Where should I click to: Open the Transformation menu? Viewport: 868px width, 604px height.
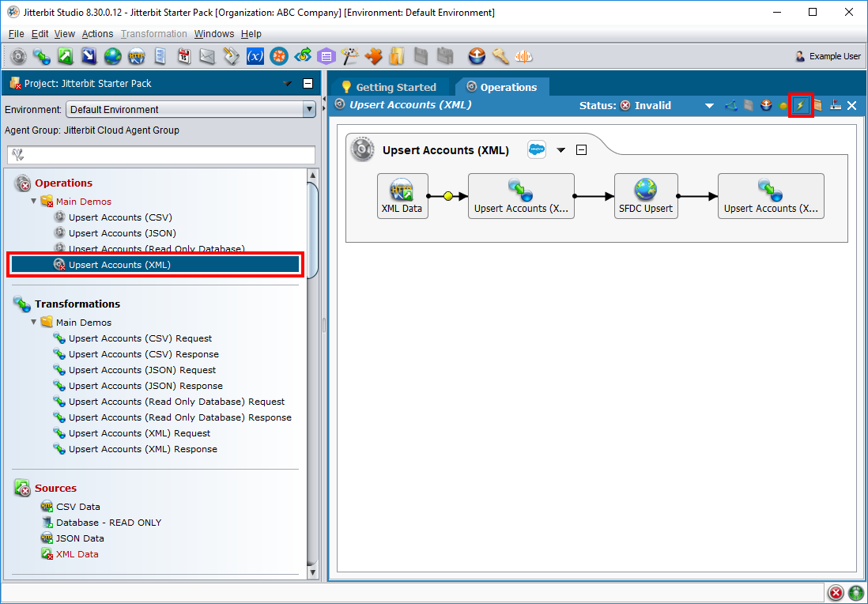click(153, 34)
